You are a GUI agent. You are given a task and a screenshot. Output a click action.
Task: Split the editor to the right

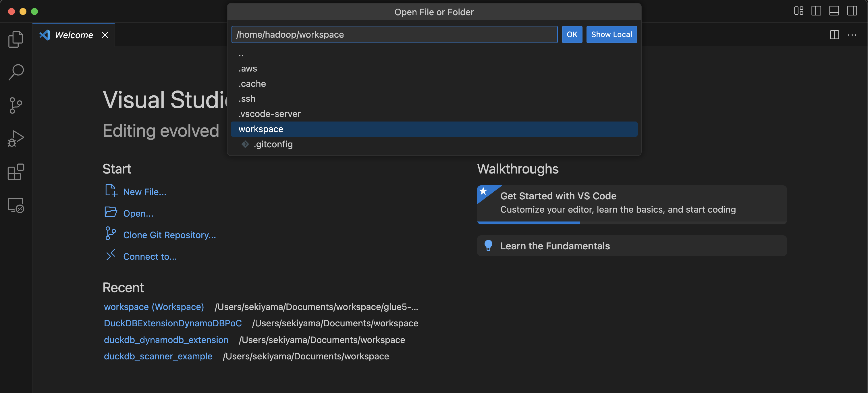point(834,35)
